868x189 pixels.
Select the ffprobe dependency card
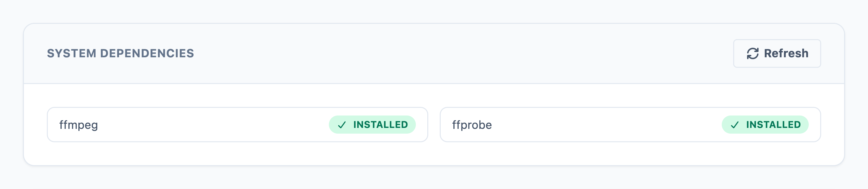pos(630,125)
